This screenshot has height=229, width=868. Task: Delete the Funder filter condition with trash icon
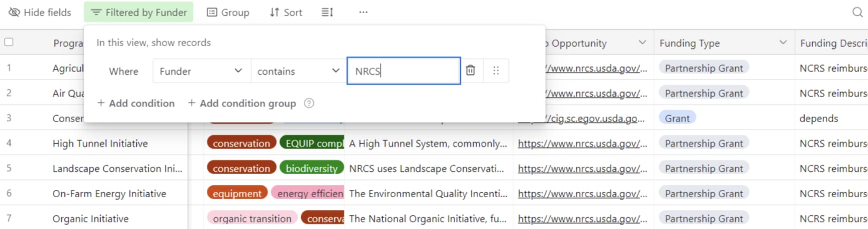point(470,70)
